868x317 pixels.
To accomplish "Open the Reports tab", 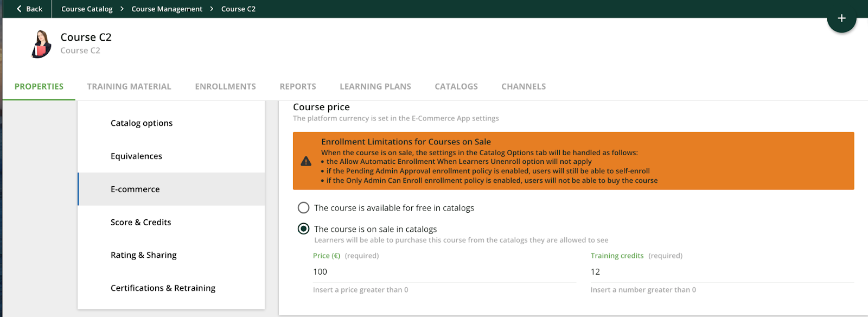I will 298,86.
